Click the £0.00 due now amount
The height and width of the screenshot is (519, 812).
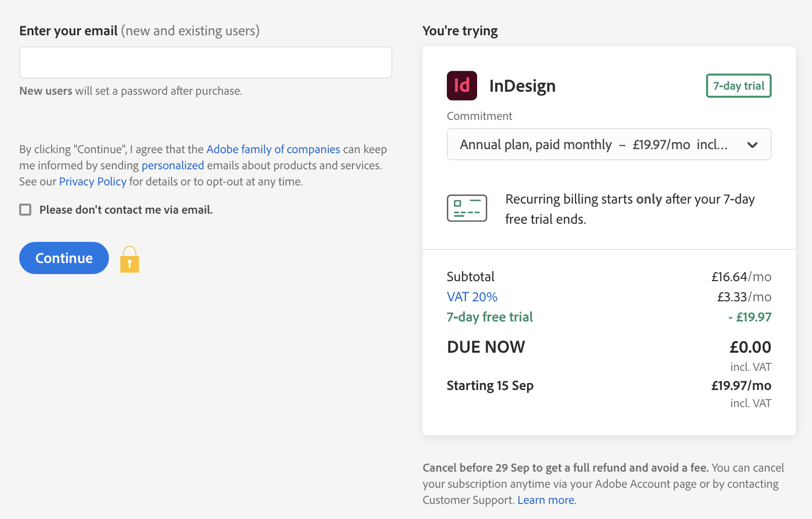coord(750,347)
